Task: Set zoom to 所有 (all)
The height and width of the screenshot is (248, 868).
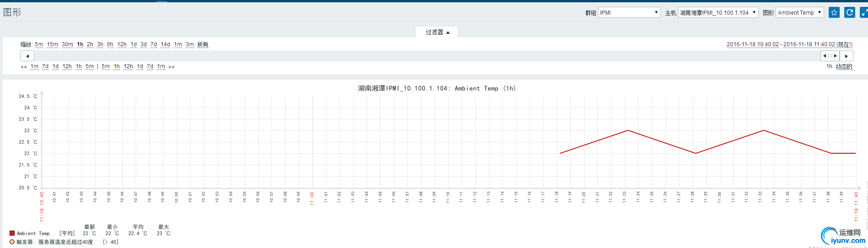Action: pyautogui.click(x=203, y=44)
